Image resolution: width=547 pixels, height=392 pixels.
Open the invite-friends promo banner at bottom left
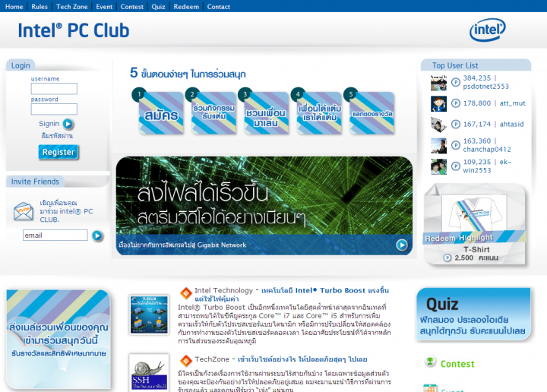pyautogui.click(x=58, y=340)
